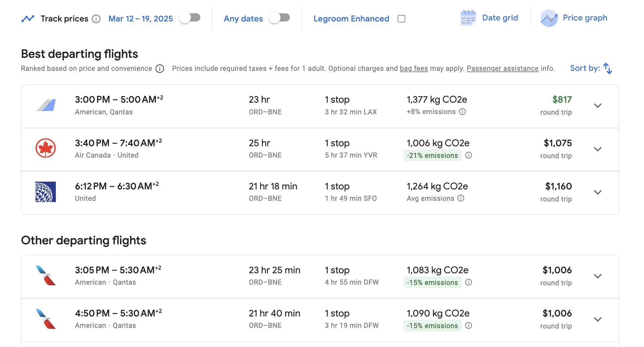
Task: Click the Other departing flights heading
Action: pyautogui.click(x=83, y=240)
